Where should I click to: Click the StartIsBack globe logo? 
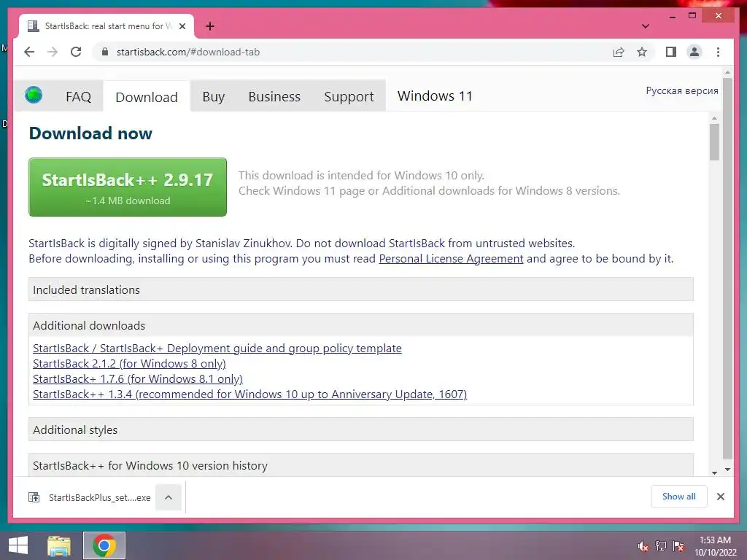34,96
